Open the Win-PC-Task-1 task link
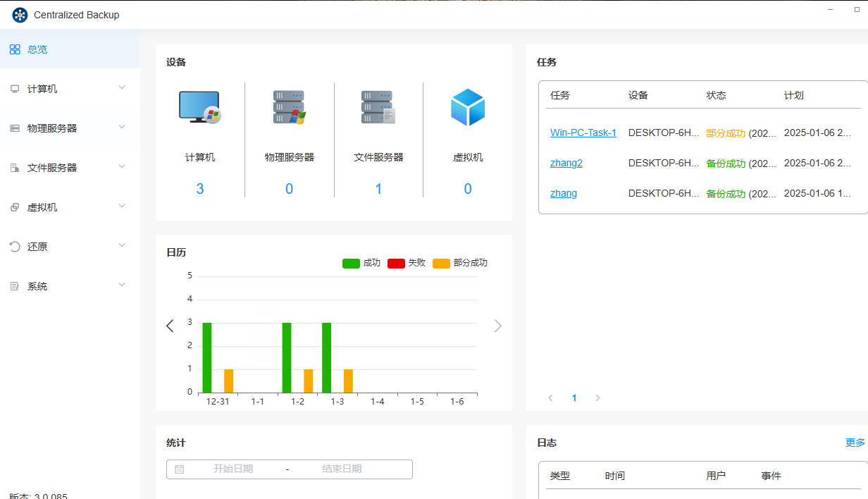The image size is (868, 499). 583,133
